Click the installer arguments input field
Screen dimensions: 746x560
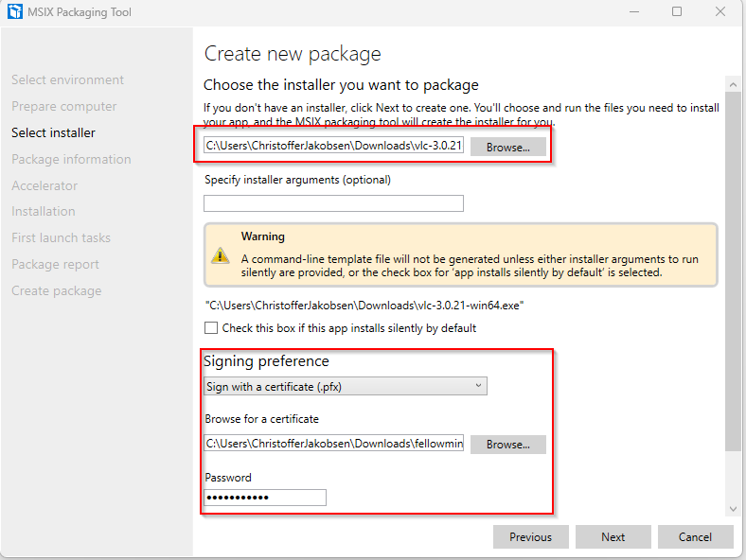[x=334, y=203]
